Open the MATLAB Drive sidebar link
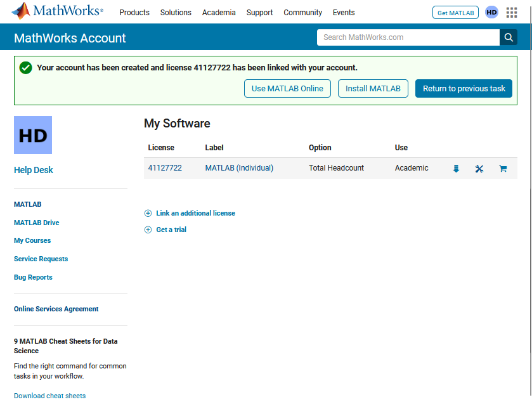 pos(37,223)
